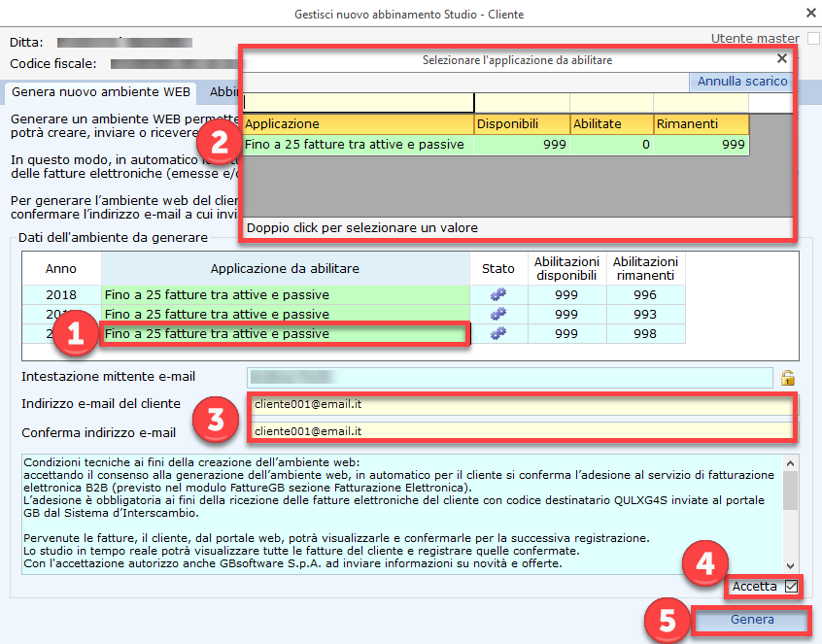
Task: Select the popup row Fino a 25 fatture tra attive e passive
Action: (x=496, y=145)
